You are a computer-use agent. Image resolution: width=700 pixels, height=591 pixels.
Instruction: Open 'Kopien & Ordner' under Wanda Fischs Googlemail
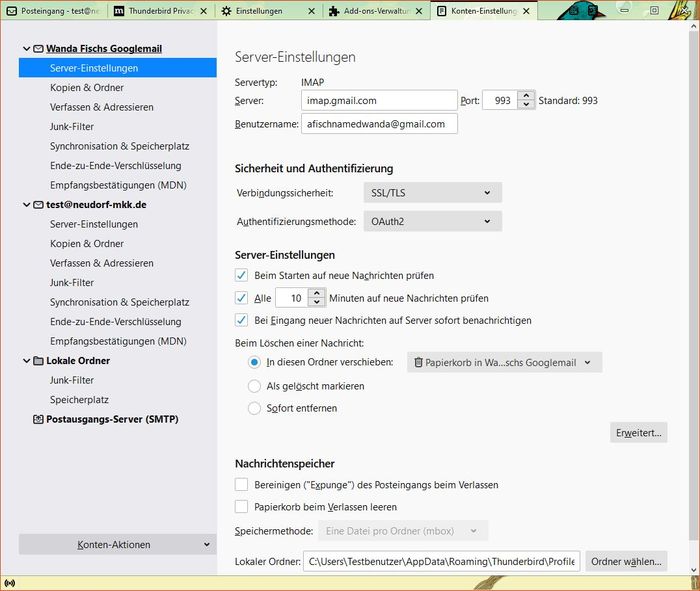(x=87, y=87)
